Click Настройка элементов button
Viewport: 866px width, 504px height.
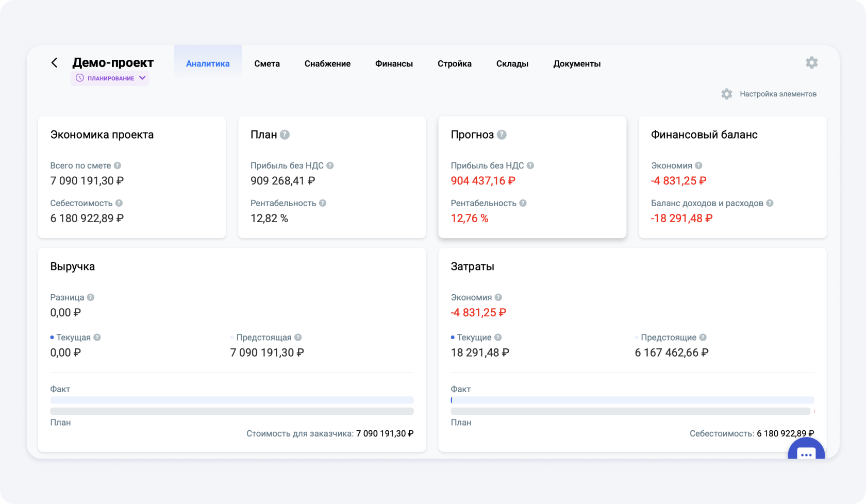[769, 94]
